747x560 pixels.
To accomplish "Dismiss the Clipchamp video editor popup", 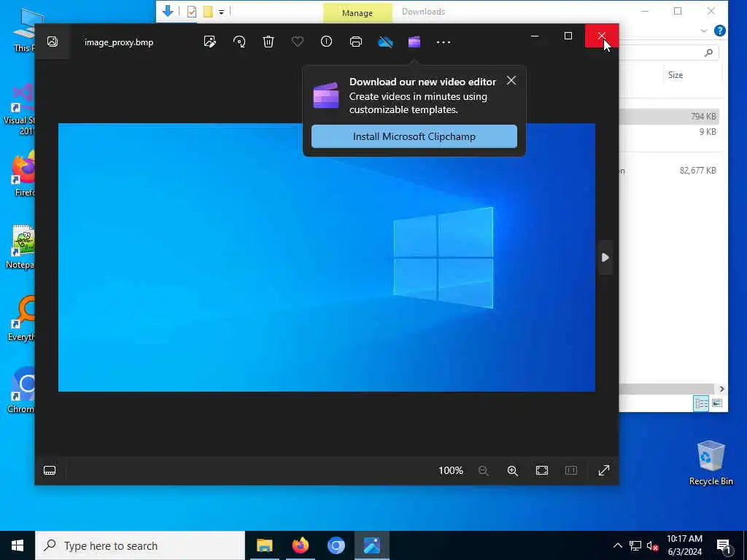I will [x=511, y=80].
